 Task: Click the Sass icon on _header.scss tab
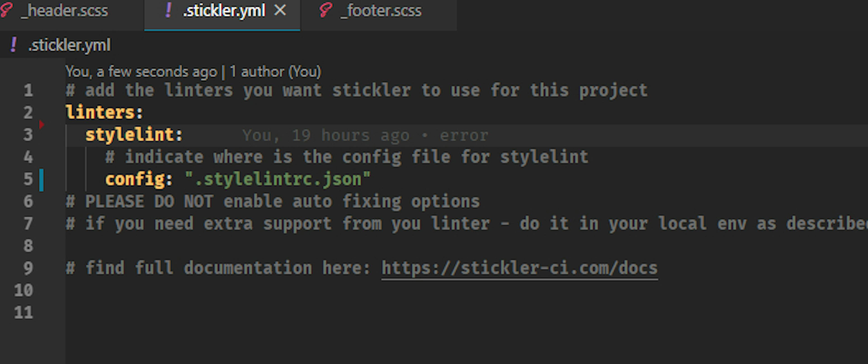[x=6, y=10]
